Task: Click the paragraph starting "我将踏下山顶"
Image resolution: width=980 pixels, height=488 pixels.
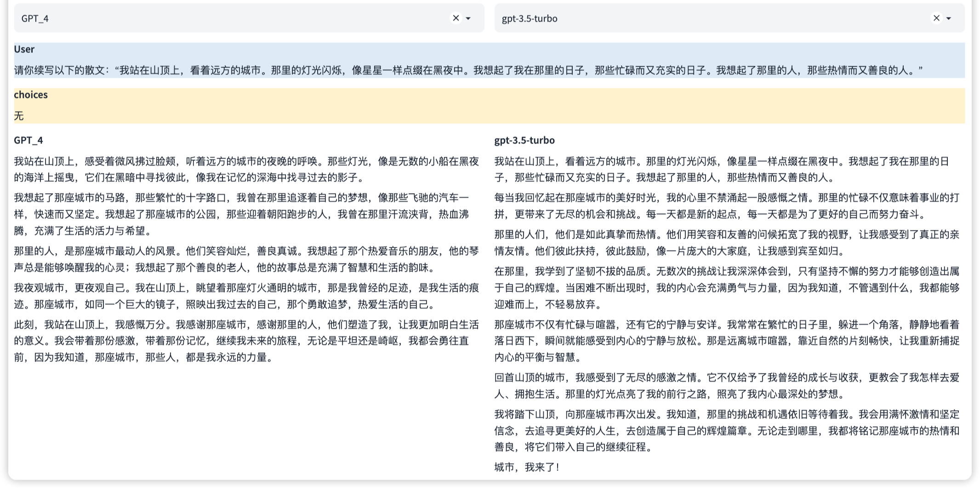Action: coord(727,431)
